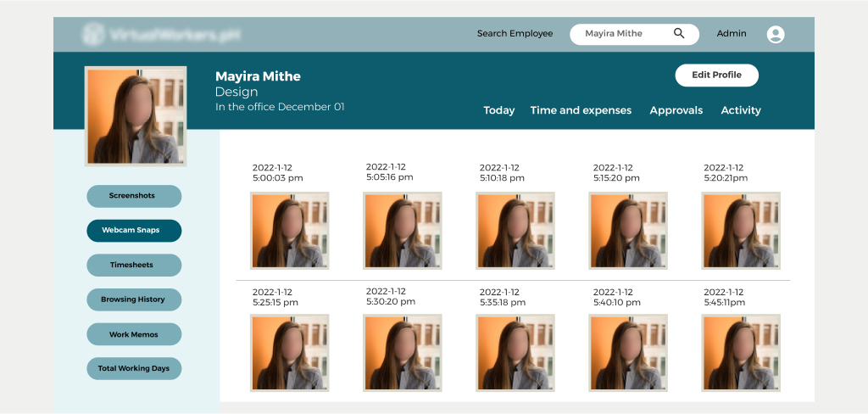Open the admin user avatar icon
Image resolution: width=868 pixels, height=414 pixels.
(775, 35)
